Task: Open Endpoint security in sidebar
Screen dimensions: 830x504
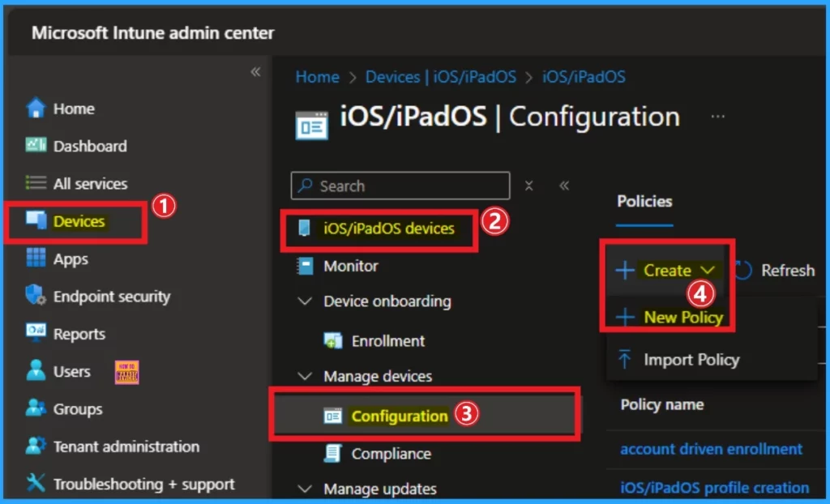Action: click(x=112, y=297)
